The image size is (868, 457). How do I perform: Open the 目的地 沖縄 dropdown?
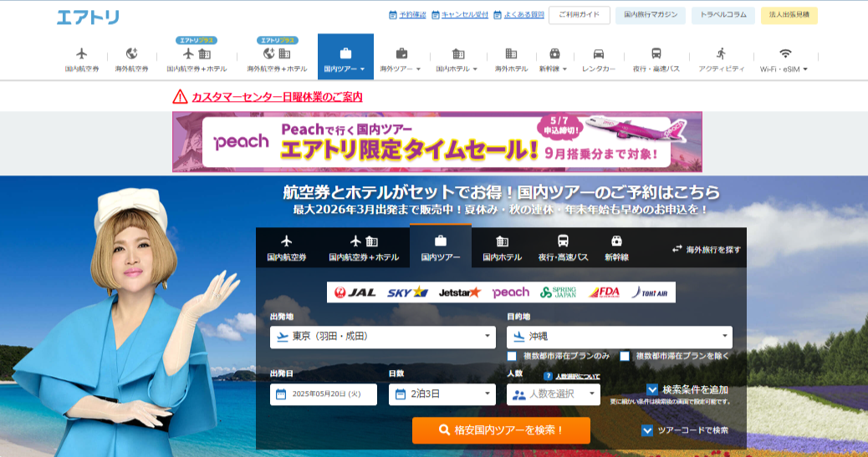pos(620,337)
